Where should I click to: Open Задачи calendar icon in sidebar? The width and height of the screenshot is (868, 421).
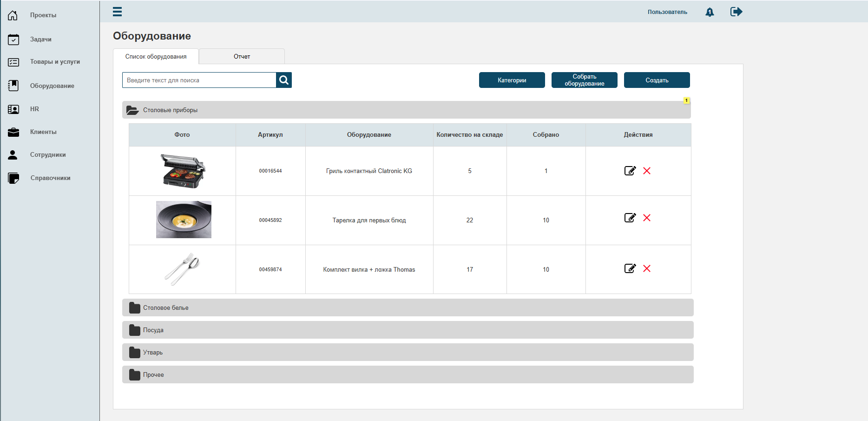13,40
